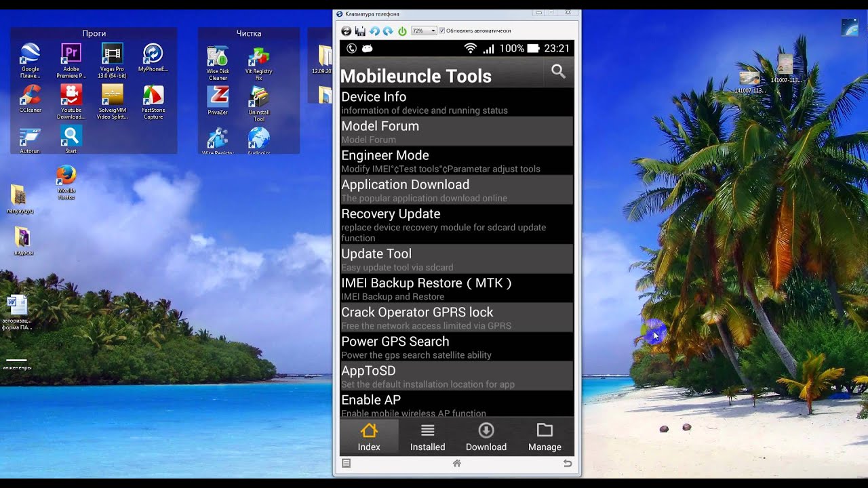
Task: Select the 'видосы' desktop folder
Action: click(x=23, y=241)
